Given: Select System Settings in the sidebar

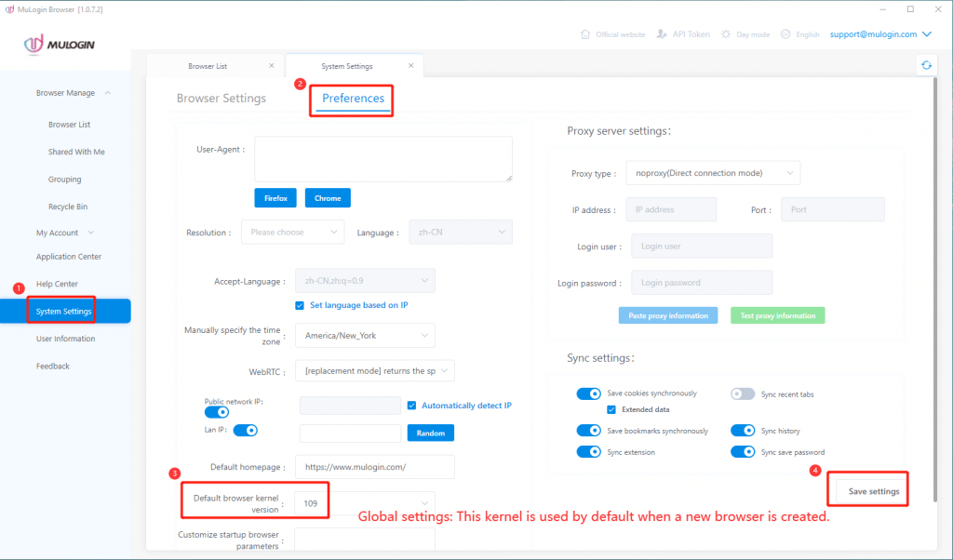Looking at the screenshot, I should 65,311.
